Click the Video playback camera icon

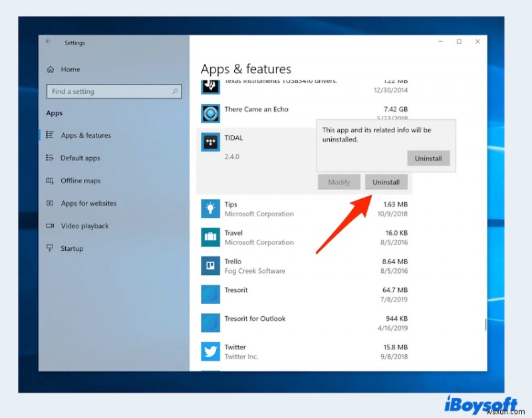(x=50, y=226)
